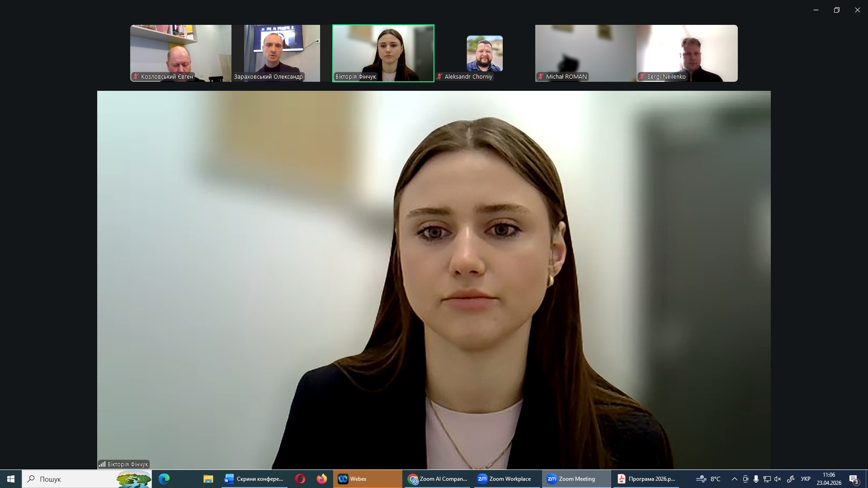Click signal strength icon beside Вікторія Фінчук
This screenshot has width=868, height=488.
(102, 464)
